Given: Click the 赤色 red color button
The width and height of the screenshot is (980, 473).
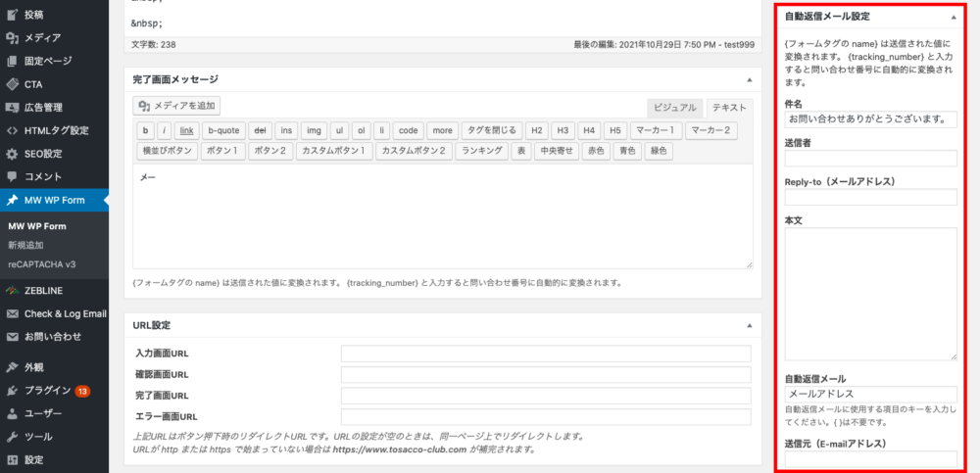Looking at the screenshot, I should 595,151.
